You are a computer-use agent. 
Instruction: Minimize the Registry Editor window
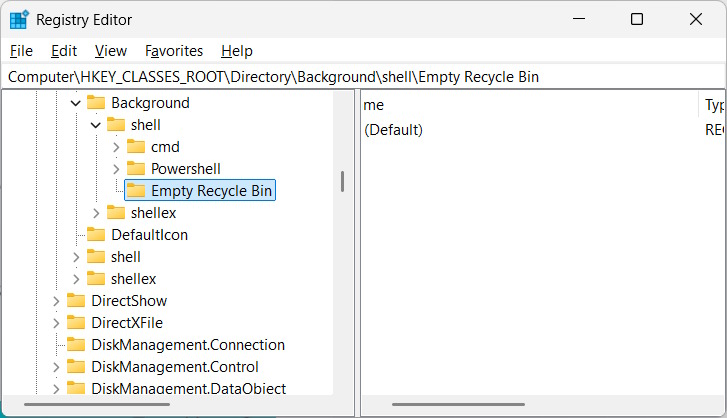tap(579, 19)
